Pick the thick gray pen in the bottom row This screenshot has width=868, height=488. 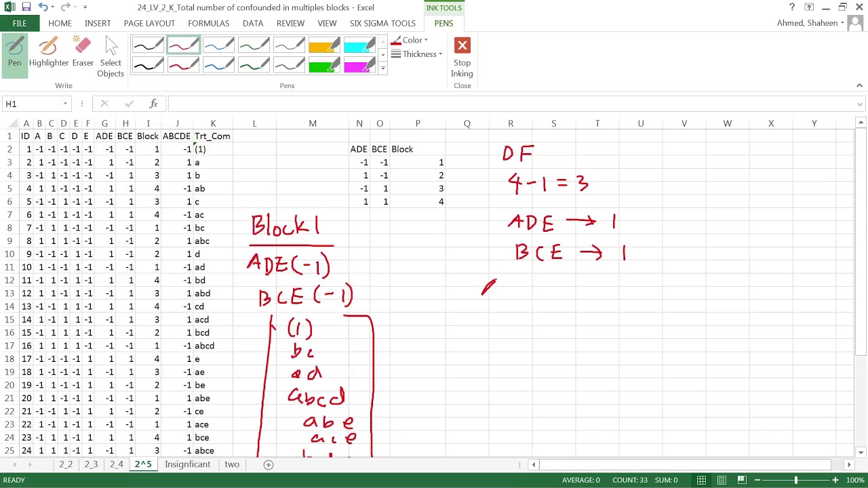(x=290, y=66)
